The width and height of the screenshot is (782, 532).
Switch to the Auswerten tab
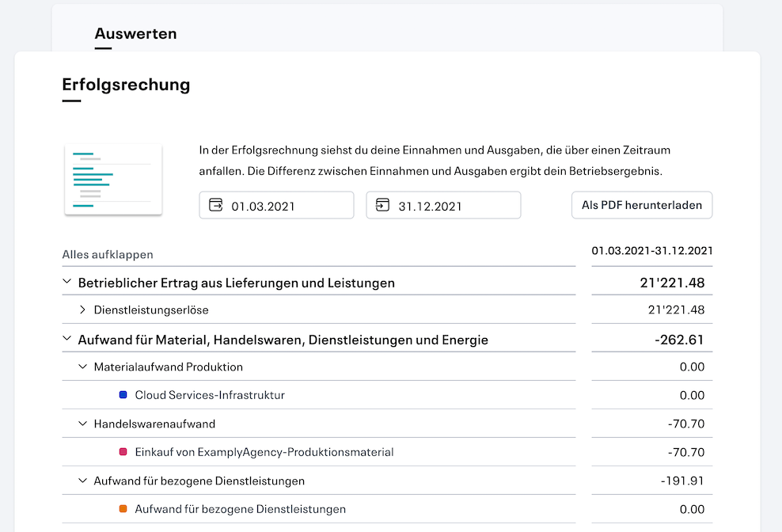coord(135,34)
